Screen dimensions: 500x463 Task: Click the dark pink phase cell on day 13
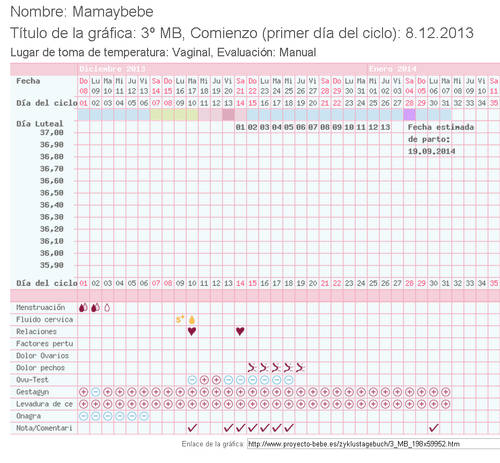pos(228,114)
